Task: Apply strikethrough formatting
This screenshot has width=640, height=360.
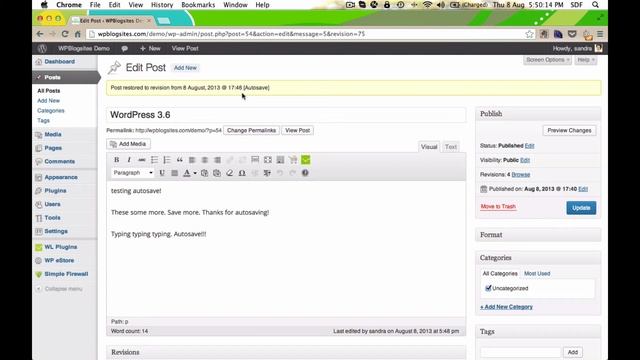Action: point(142,160)
